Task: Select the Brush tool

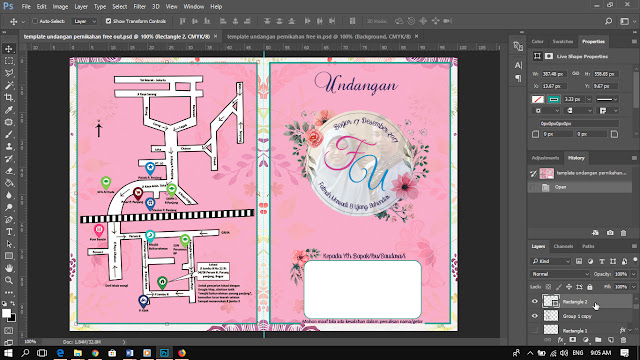Action: pyautogui.click(x=9, y=134)
